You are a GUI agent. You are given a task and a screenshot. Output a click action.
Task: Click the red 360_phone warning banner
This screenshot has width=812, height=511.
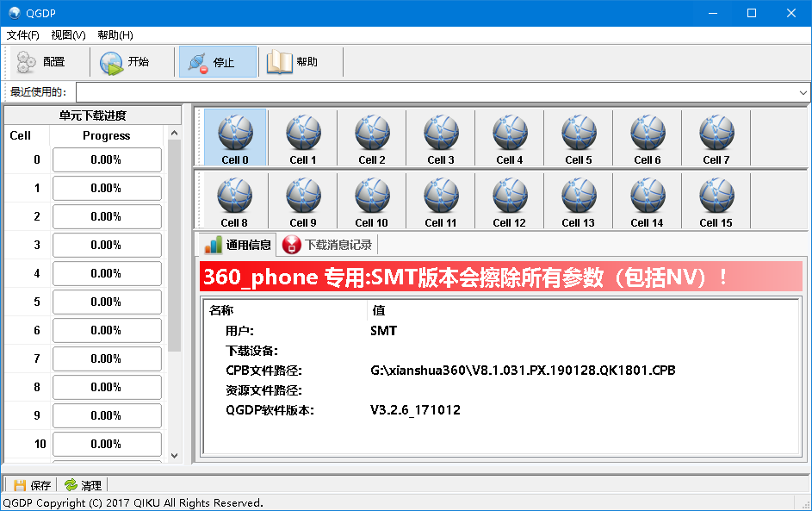(501, 277)
